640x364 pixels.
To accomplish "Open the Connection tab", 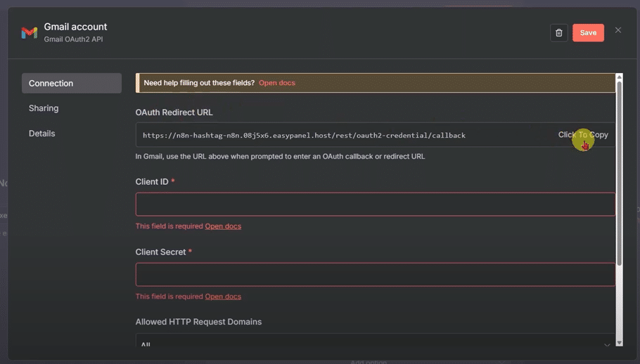I will (x=72, y=83).
